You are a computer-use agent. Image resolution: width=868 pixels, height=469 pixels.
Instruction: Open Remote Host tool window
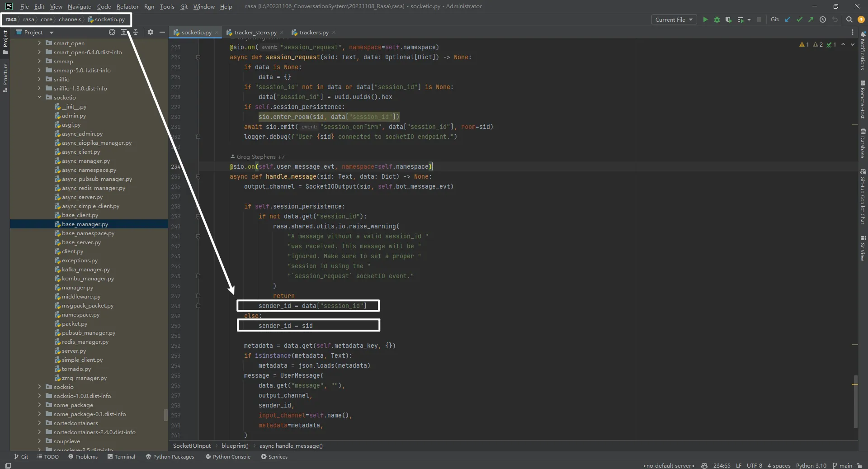863,99
